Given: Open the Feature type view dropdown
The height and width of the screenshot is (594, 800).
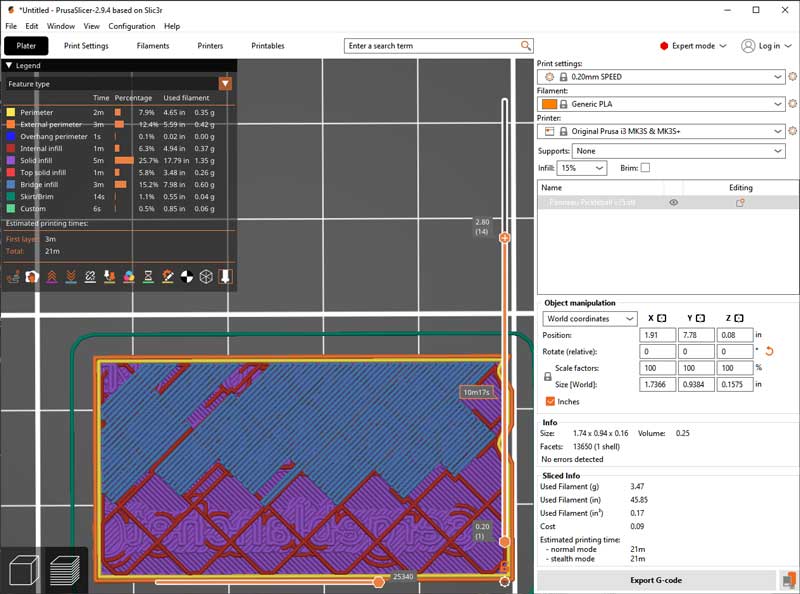Looking at the screenshot, I should pos(225,84).
